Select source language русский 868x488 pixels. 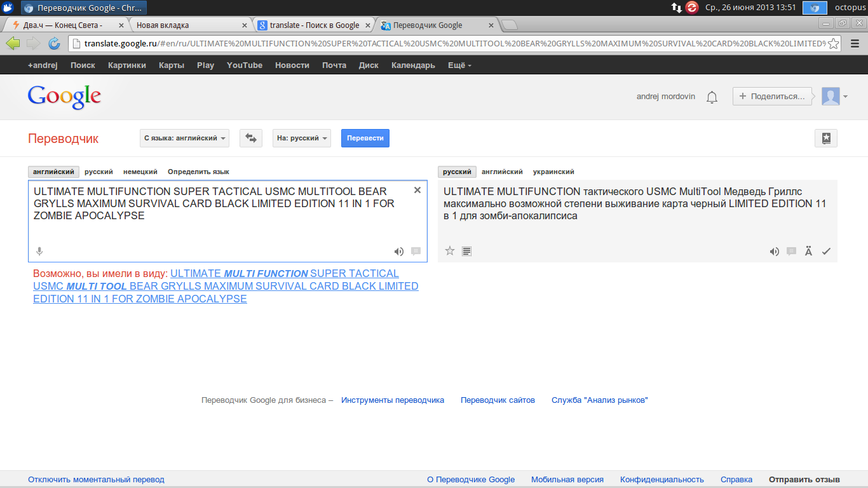click(x=98, y=172)
